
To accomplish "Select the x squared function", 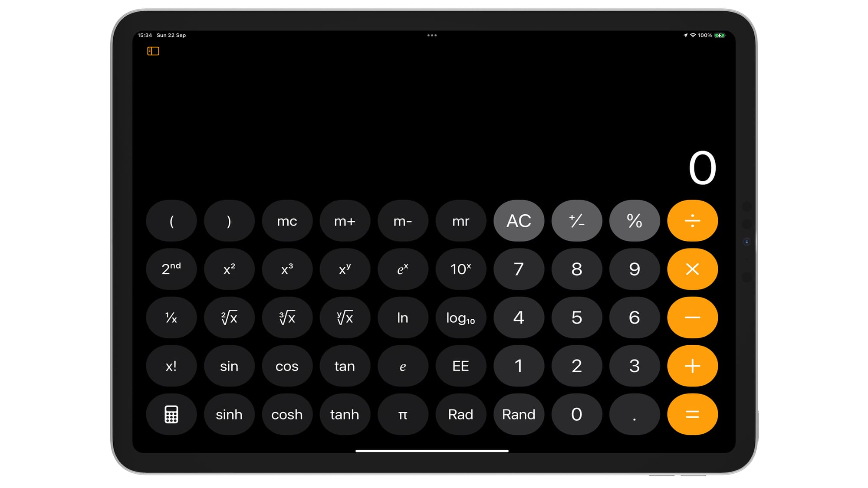I will pyautogui.click(x=229, y=269).
